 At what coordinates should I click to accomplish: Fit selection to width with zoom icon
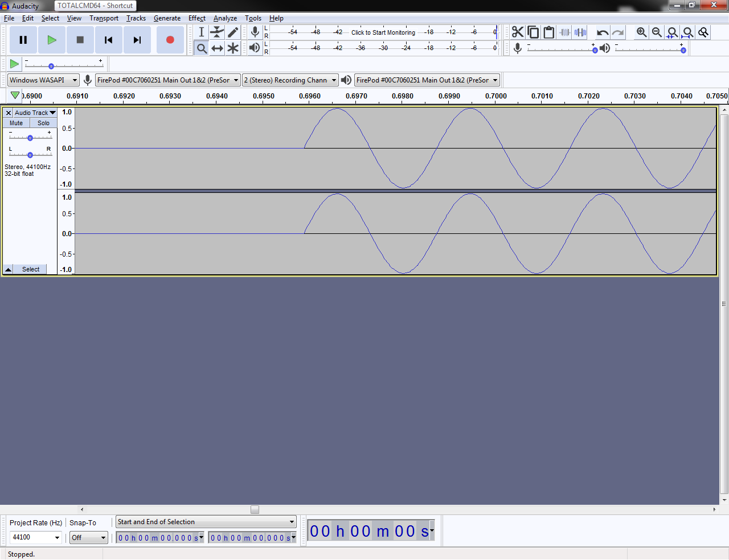tap(673, 32)
